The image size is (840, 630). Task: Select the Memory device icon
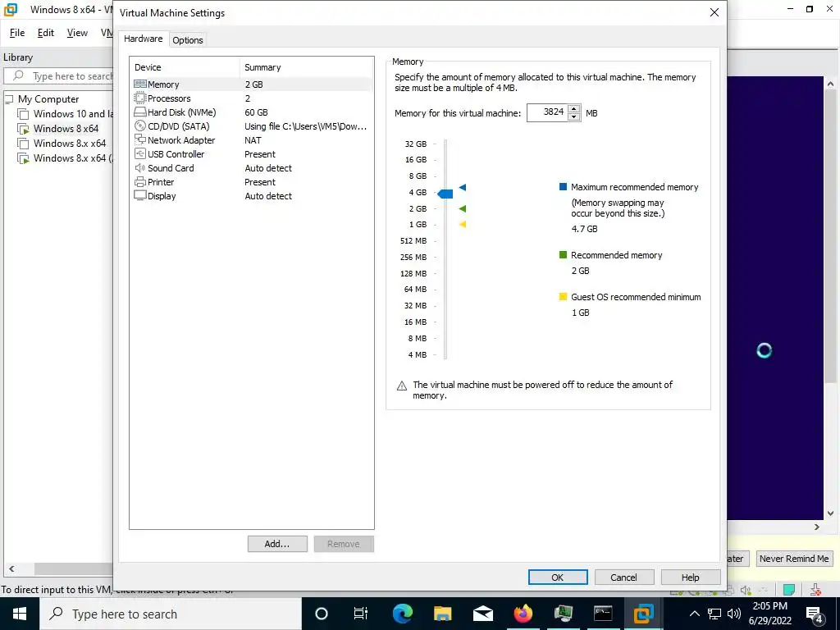point(139,84)
